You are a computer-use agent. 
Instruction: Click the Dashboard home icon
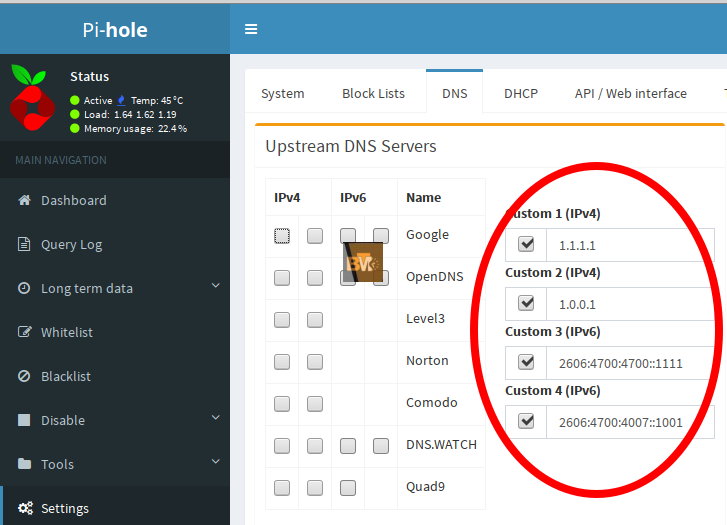24,200
